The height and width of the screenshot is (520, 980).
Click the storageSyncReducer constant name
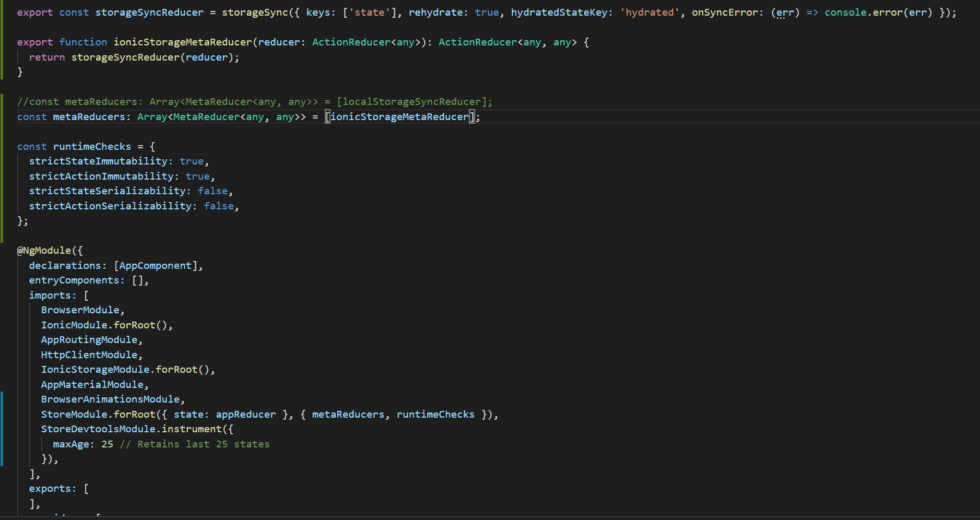(150, 11)
